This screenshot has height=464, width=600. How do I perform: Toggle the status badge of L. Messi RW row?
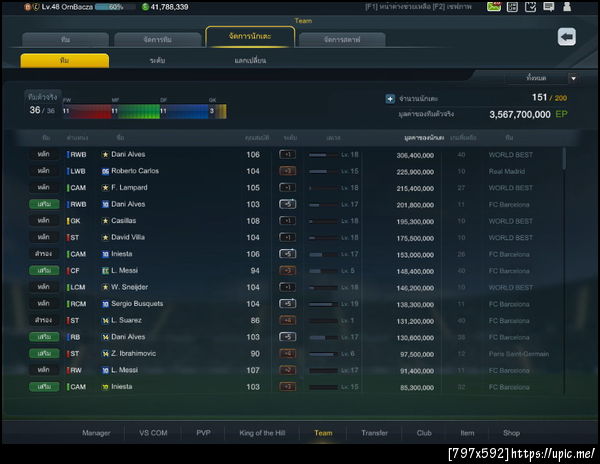click(44, 370)
